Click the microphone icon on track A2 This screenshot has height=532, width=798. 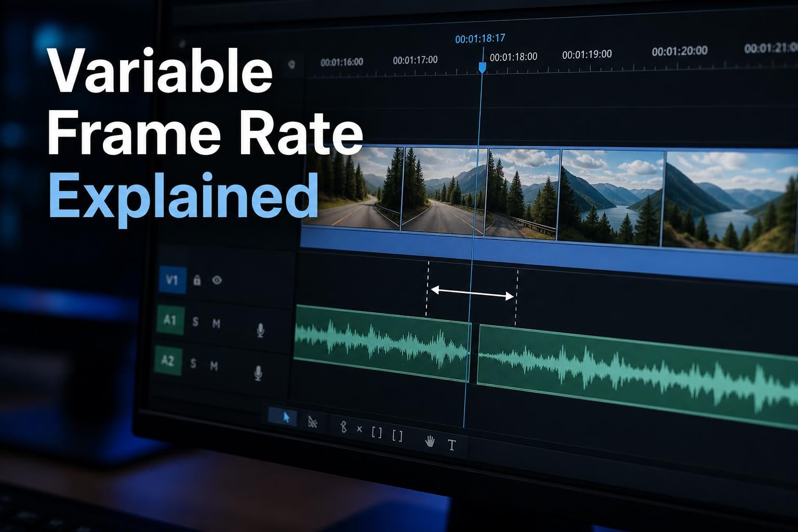coord(258,373)
